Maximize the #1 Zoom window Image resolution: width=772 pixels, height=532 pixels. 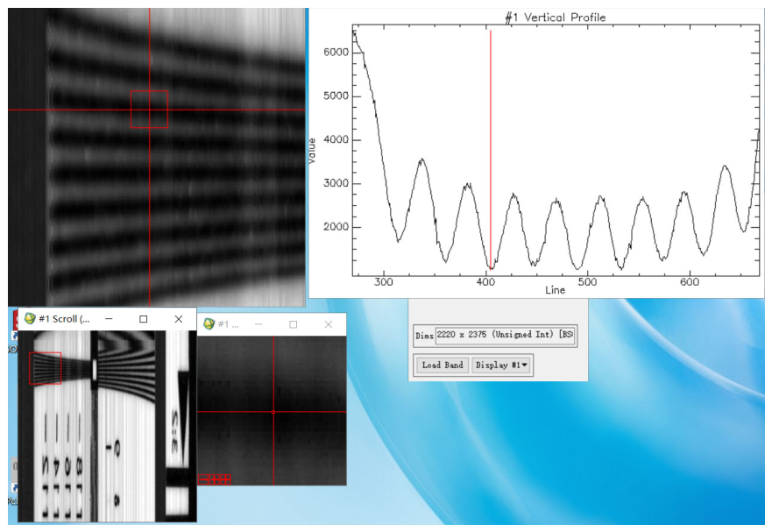pyautogui.click(x=294, y=324)
